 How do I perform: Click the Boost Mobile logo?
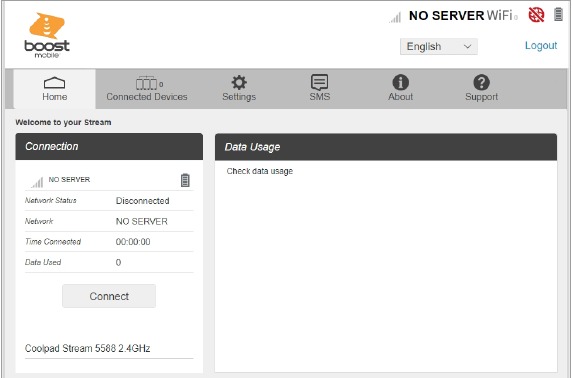pos(47,35)
